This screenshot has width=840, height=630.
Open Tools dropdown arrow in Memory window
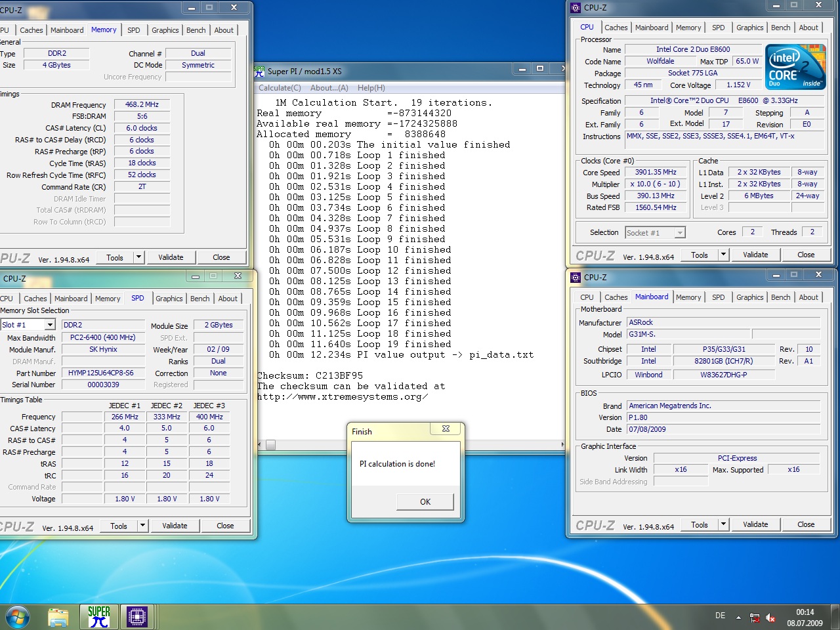click(139, 257)
